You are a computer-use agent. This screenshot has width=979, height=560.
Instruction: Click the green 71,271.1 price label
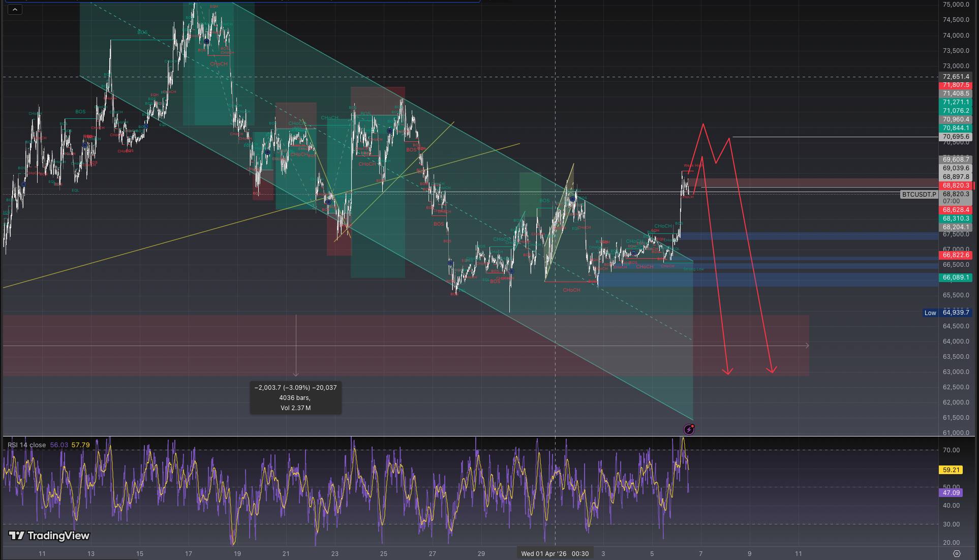pos(956,102)
